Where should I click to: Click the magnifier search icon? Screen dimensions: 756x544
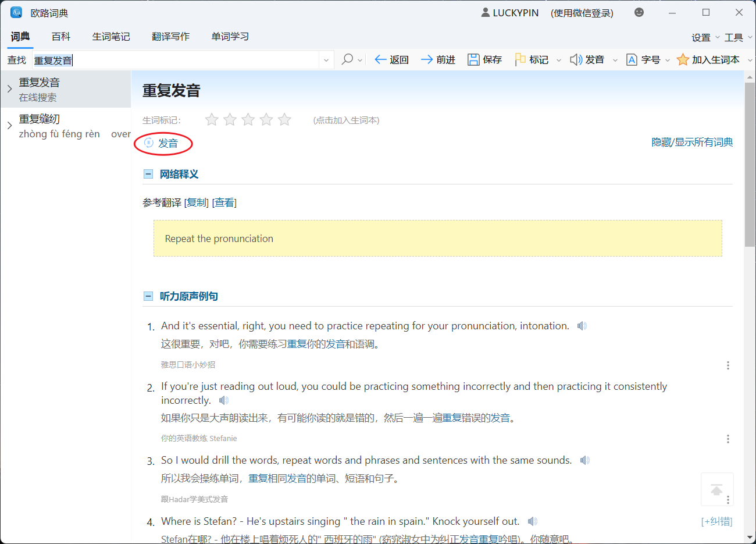click(347, 59)
